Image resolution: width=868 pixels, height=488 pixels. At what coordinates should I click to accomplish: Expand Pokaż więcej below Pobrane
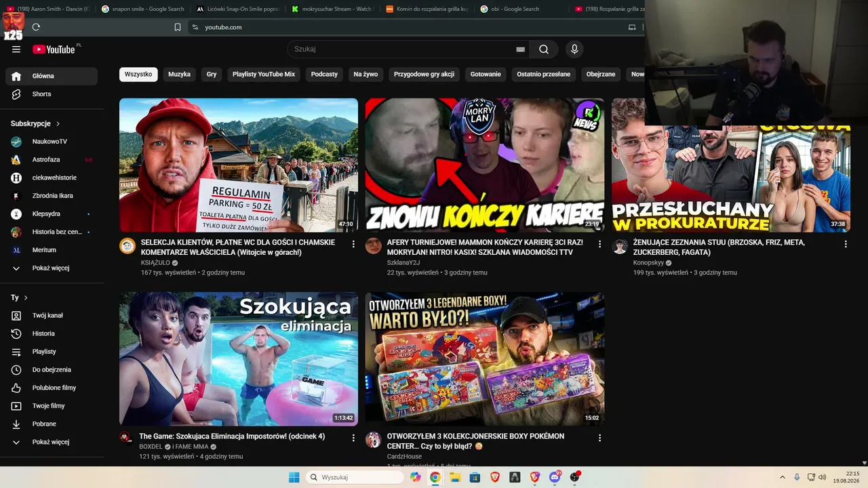click(52, 442)
